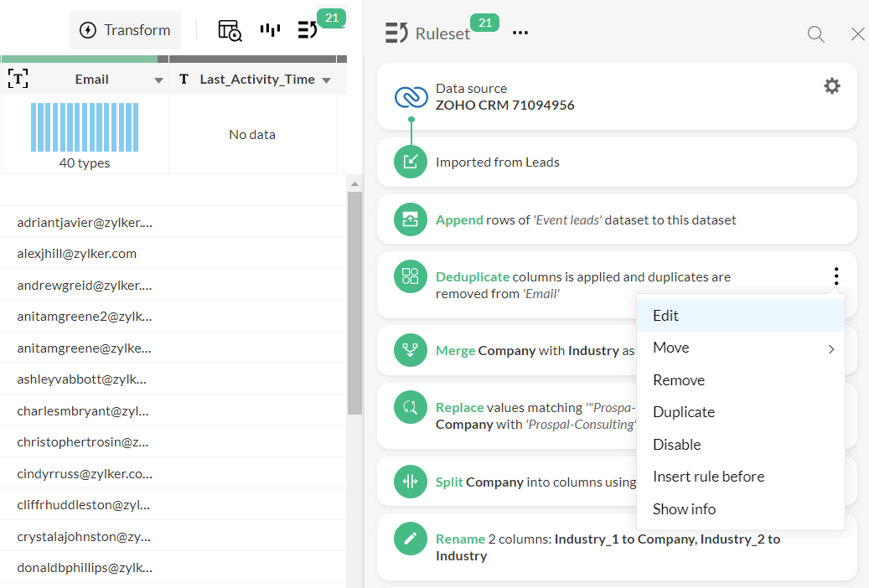Screen dimensions: 869x588
Task: Click the Split rule icon
Action: (x=410, y=482)
